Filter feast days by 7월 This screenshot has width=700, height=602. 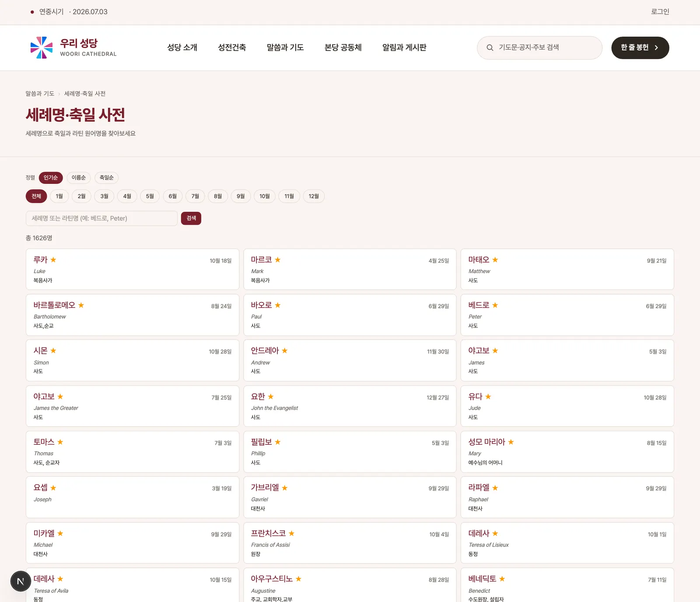coord(196,196)
